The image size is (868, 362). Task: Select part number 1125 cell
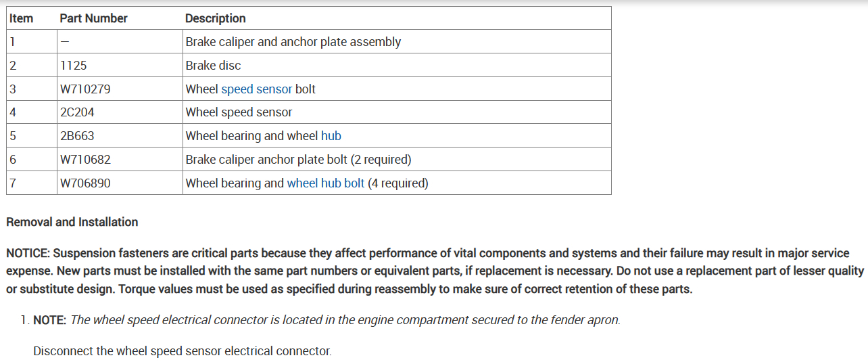click(73, 66)
